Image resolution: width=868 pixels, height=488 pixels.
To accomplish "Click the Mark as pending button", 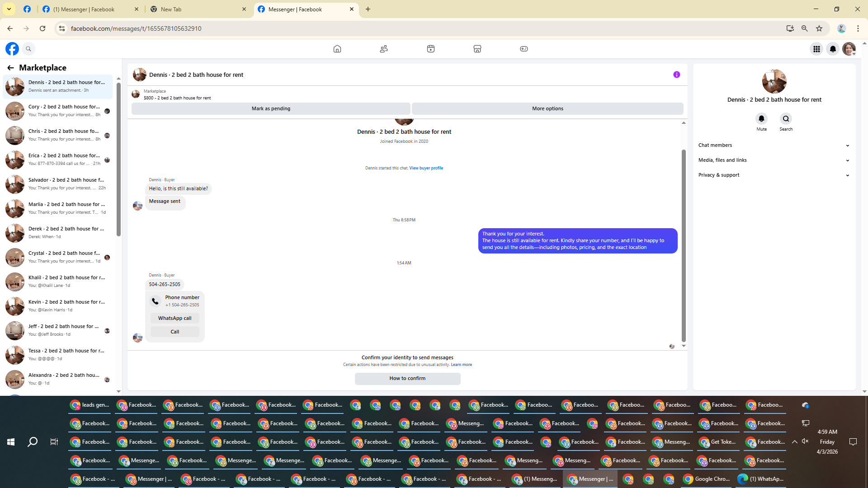I will [271, 108].
